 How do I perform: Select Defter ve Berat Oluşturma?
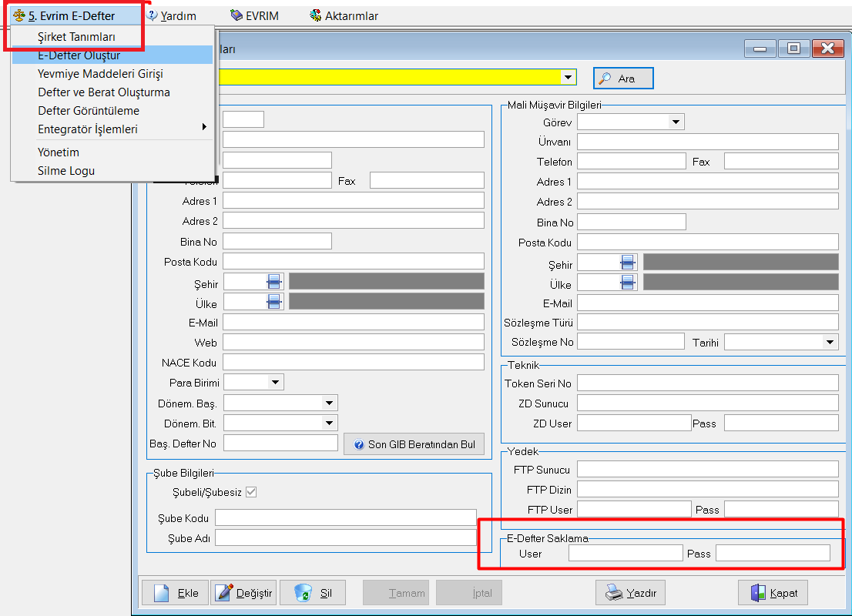(x=112, y=92)
